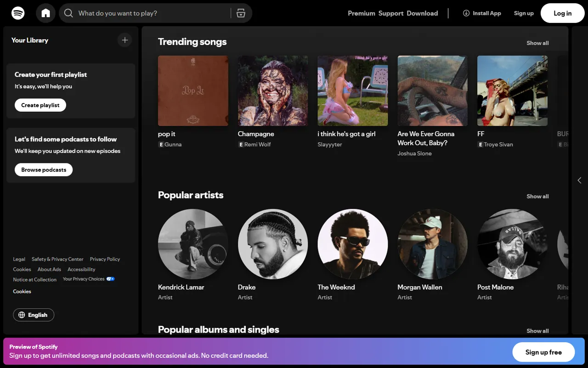Viewport: 588px width, 368px height.
Task: Click the Troye Sivan artist name
Action: [498, 144]
